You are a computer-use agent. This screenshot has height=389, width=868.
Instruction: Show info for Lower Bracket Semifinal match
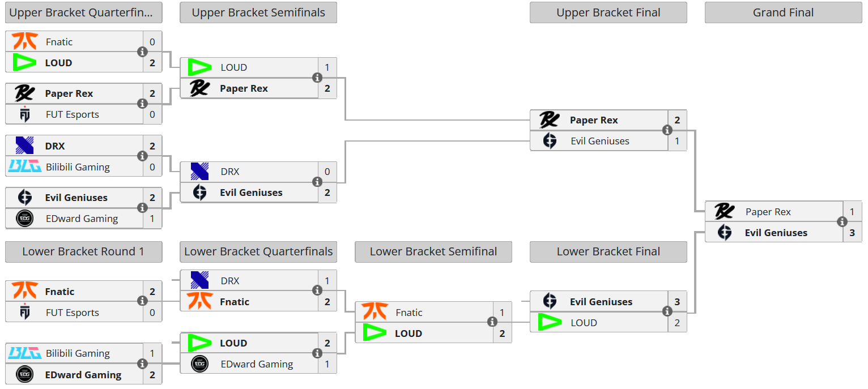pyautogui.click(x=492, y=322)
